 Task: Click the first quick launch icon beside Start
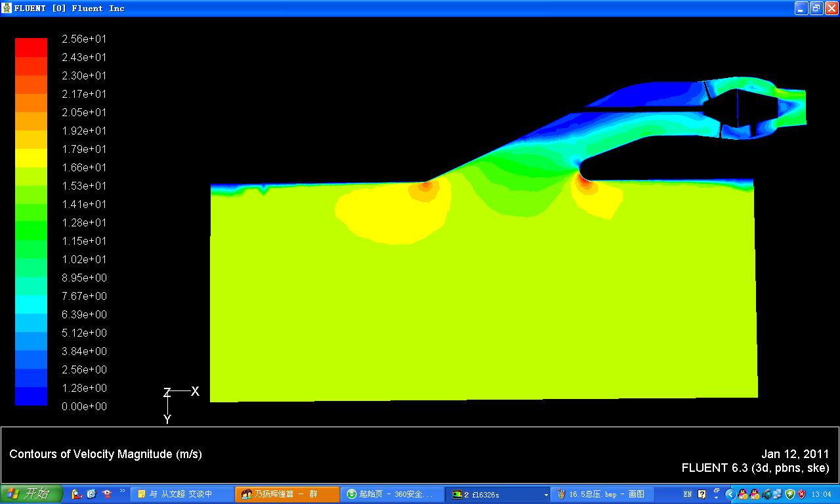pos(76,494)
